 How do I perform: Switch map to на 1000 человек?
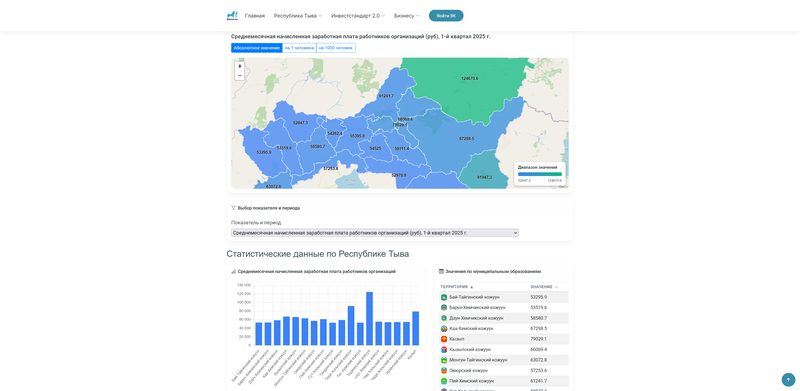click(x=336, y=48)
